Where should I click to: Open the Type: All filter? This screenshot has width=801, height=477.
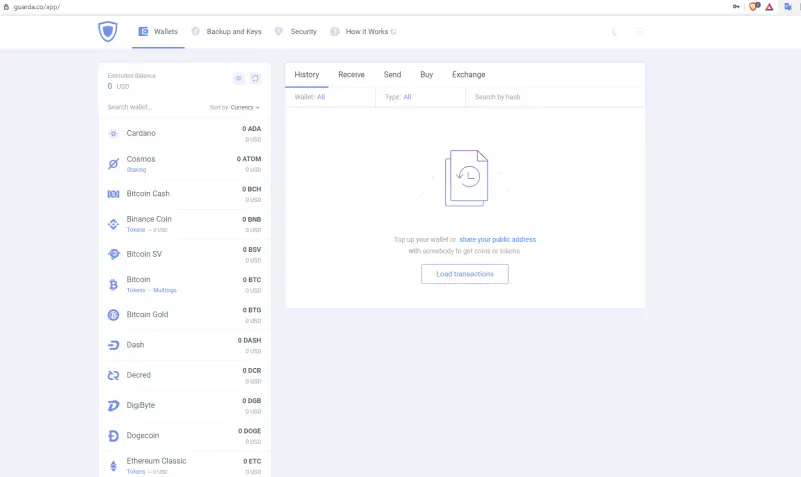point(398,97)
